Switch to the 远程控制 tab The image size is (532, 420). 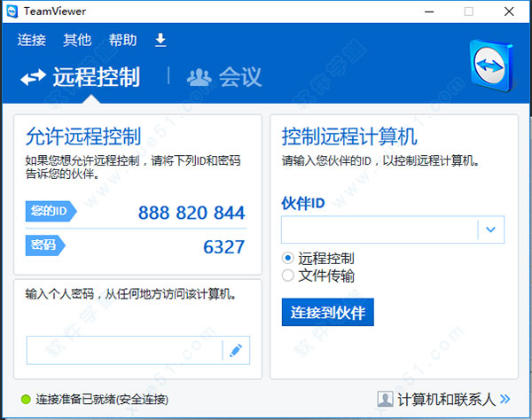click(96, 77)
